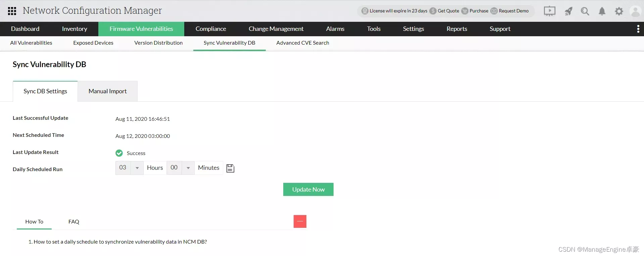Switch to the FAQ tab
The width and height of the screenshot is (644, 256).
(x=74, y=222)
